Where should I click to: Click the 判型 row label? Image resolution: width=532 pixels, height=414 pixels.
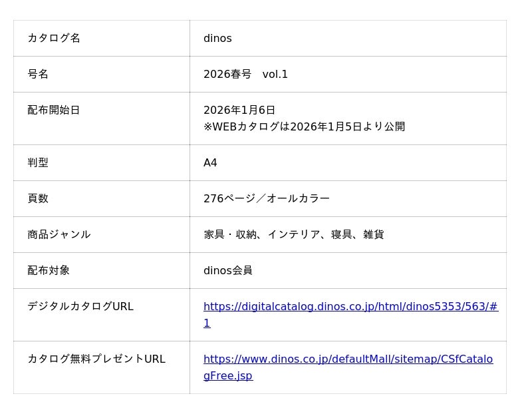point(38,162)
